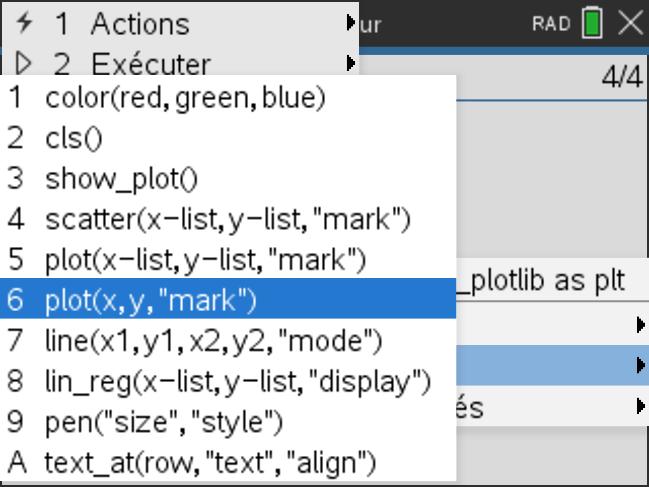Expand the Actions submenu arrow
The width and height of the screenshot is (649, 487).
(x=351, y=22)
